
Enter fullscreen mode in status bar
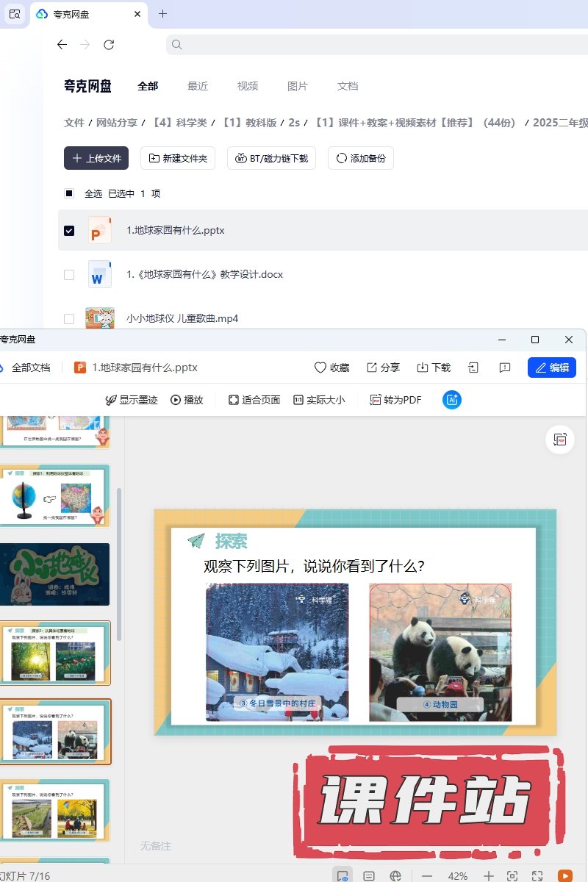point(537,876)
